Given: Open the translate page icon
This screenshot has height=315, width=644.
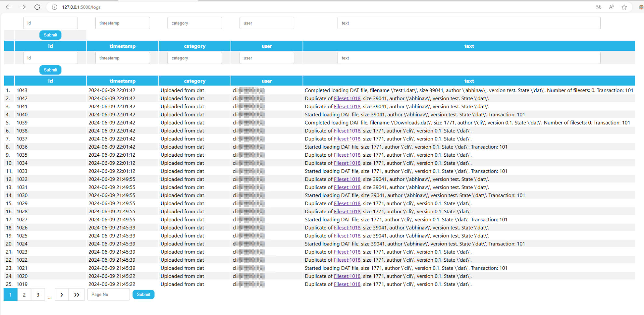Looking at the screenshot, I should [598, 7].
